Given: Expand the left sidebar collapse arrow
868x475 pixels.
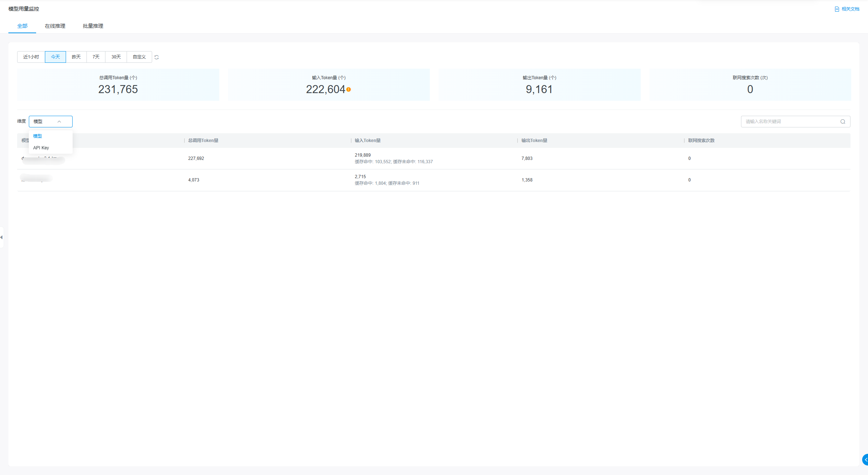Looking at the screenshot, I should [x=1, y=237].
